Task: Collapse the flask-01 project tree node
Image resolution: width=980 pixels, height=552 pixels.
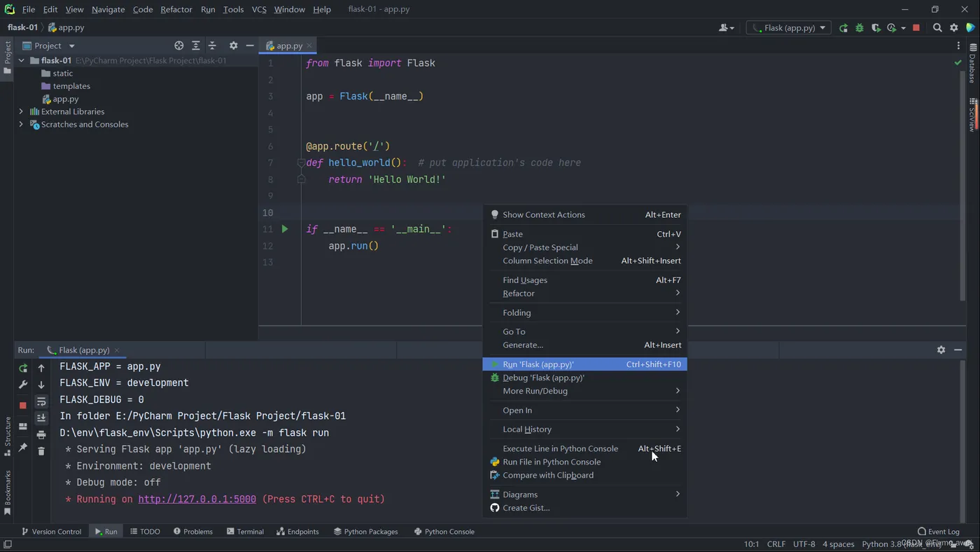Action: (x=22, y=61)
